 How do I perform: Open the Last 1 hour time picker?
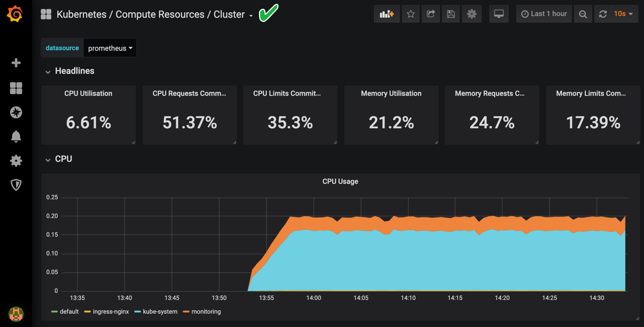tap(544, 14)
